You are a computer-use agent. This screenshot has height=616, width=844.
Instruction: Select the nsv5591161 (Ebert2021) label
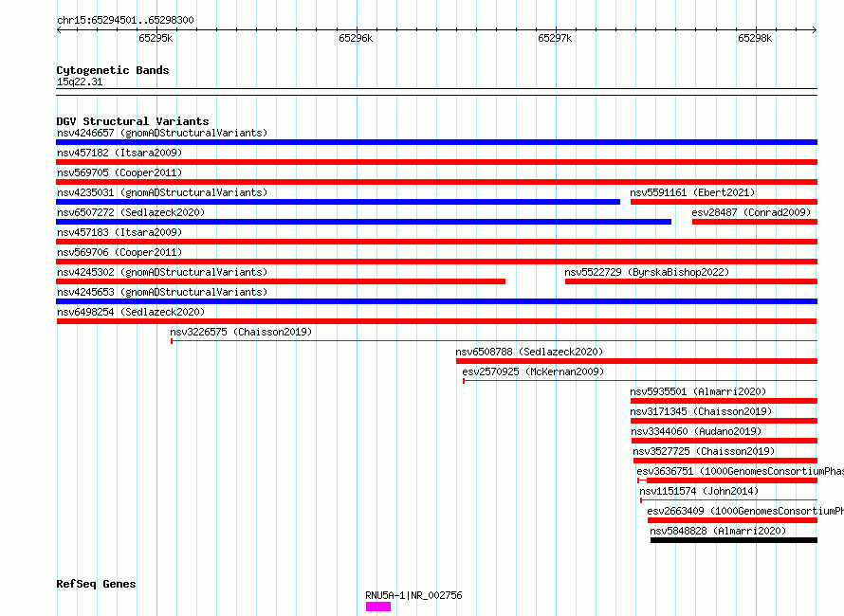click(x=692, y=192)
